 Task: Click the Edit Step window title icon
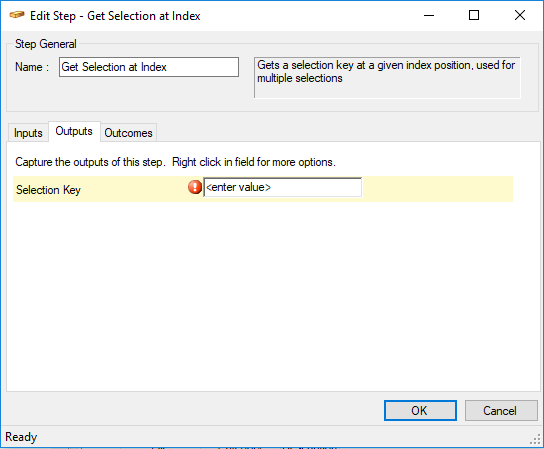17,15
